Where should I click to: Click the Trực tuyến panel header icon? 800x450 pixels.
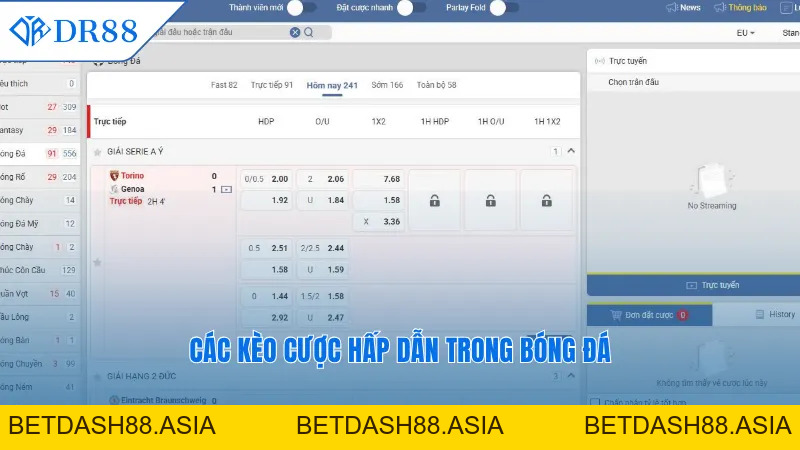pyautogui.click(x=599, y=61)
